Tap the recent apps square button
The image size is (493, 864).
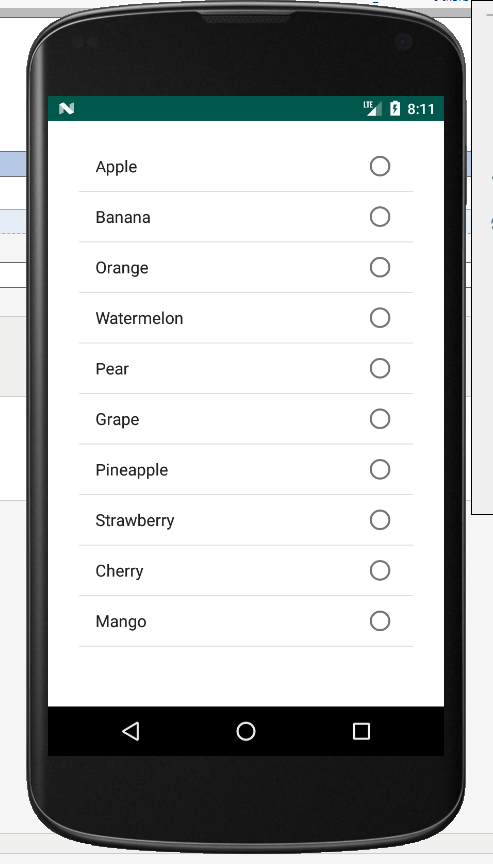[361, 731]
